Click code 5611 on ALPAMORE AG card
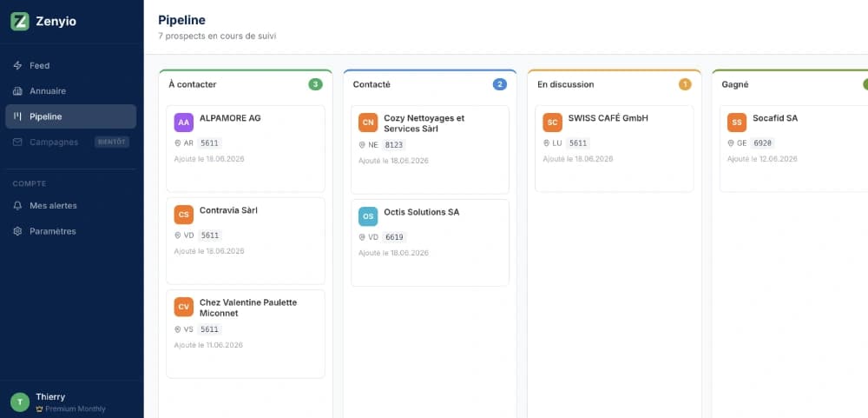The image size is (868, 418). click(x=210, y=143)
